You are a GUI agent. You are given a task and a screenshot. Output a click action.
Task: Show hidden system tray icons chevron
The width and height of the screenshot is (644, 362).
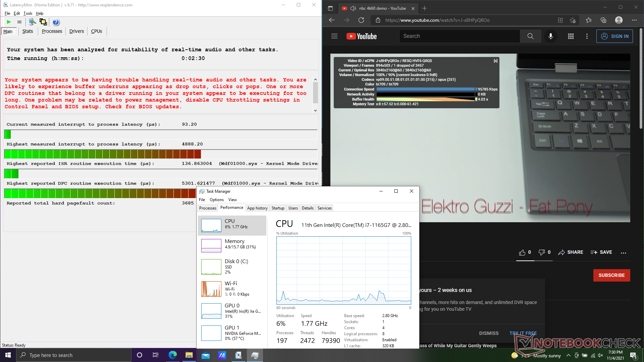568,355
